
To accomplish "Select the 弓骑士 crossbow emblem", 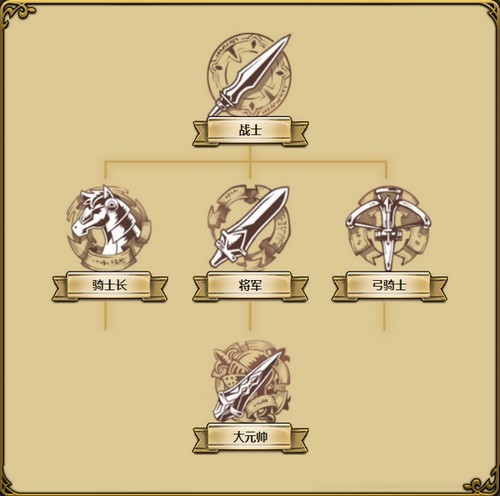I will pos(388,229).
